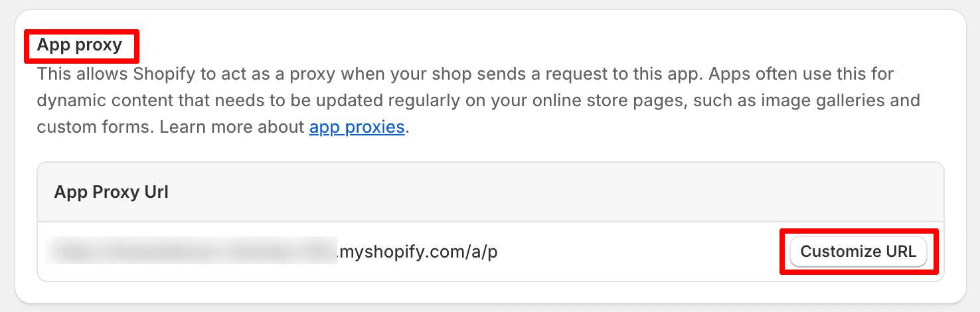Select the App Proxy Url label
980x312 pixels.
tap(111, 193)
